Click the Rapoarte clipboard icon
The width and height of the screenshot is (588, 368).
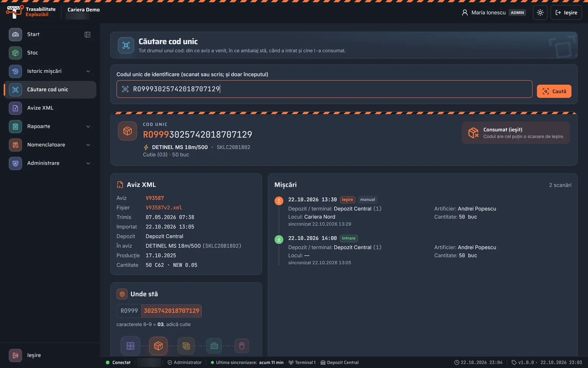15,126
